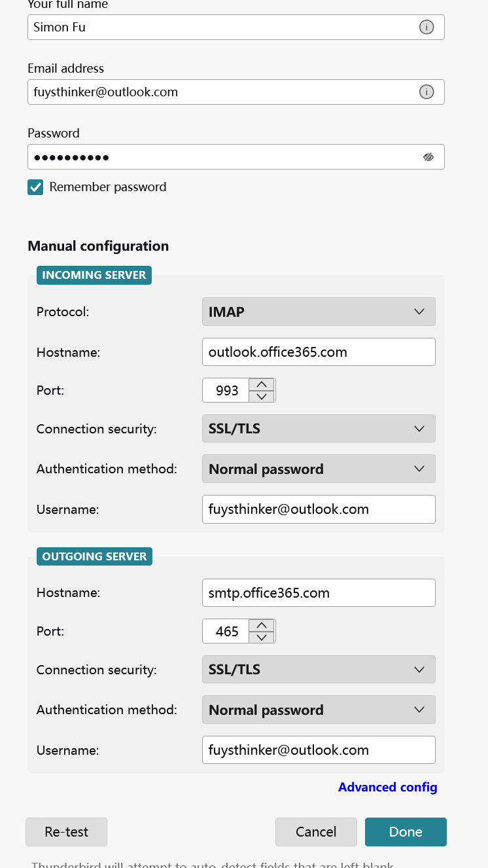Uncheck the Remember password checkbox

point(35,187)
